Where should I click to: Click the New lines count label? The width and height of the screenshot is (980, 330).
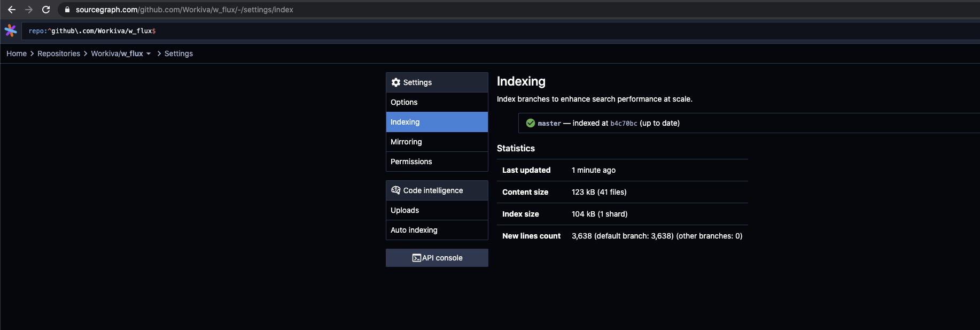click(x=531, y=236)
